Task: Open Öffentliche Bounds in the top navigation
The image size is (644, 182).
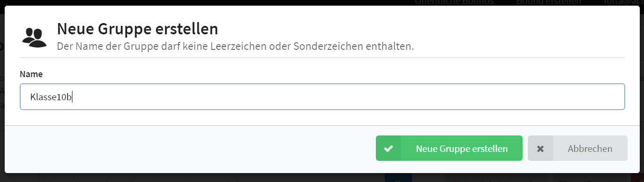Action: pos(454,2)
